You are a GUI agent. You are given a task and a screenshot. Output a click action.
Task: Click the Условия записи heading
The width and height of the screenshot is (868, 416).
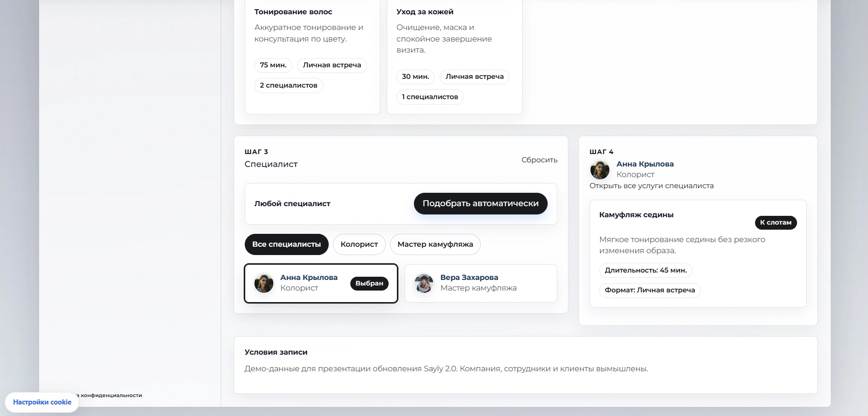click(276, 352)
